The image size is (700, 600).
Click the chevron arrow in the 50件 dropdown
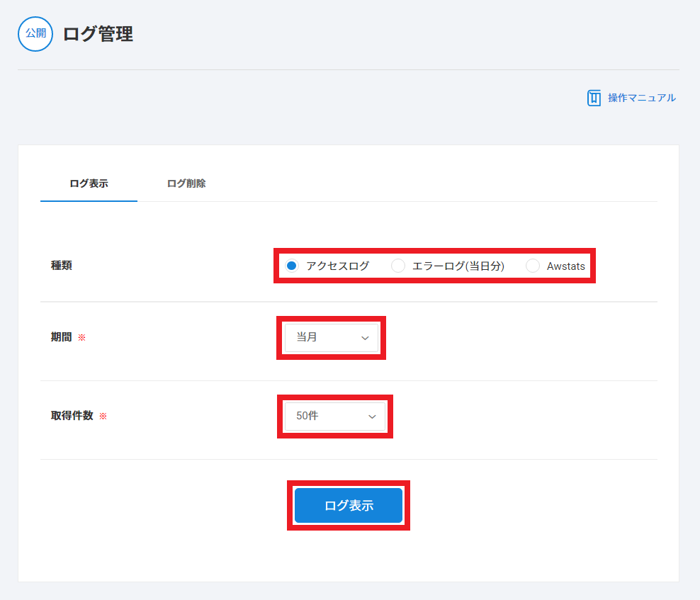point(372,417)
